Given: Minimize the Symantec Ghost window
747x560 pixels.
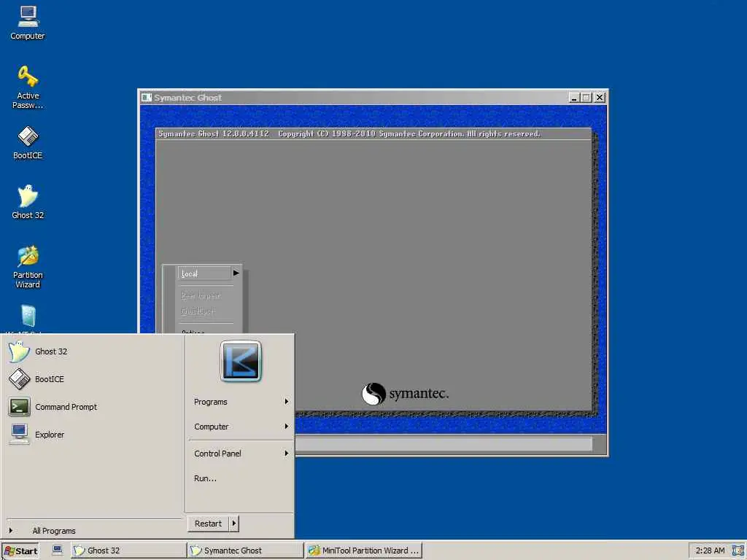Looking at the screenshot, I should point(574,98).
